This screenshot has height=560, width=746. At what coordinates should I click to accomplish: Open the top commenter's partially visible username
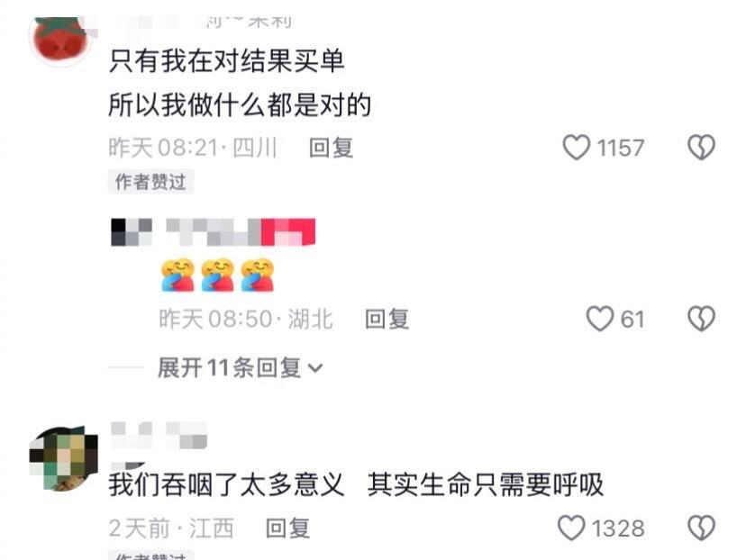[200, 22]
